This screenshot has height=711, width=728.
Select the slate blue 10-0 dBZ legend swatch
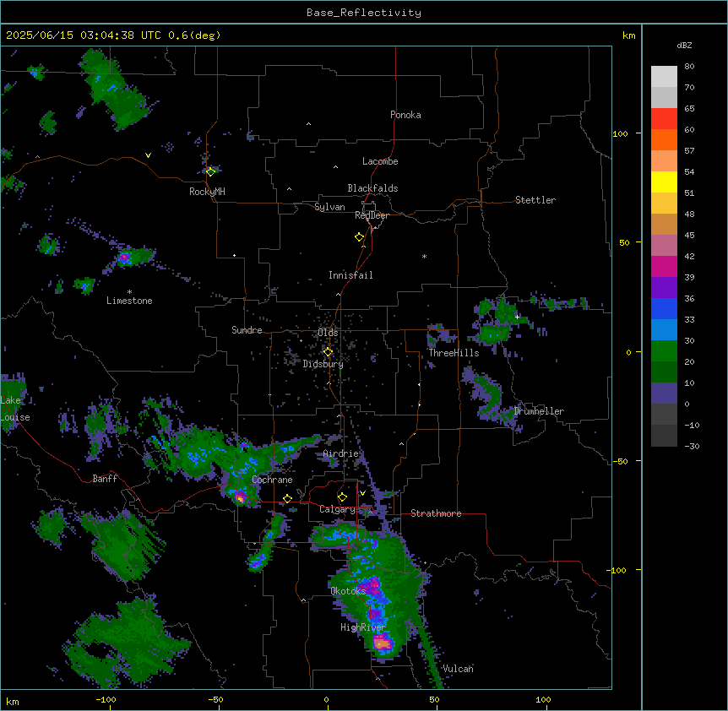pyautogui.click(x=664, y=393)
